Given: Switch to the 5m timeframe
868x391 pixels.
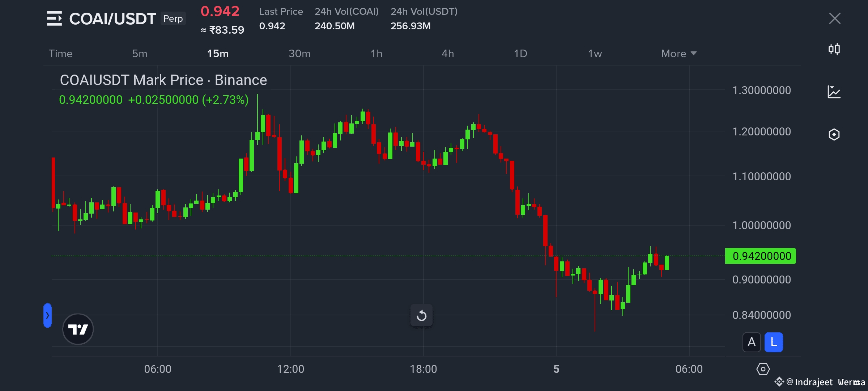Looking at the screenshot, I should [140, 54].
